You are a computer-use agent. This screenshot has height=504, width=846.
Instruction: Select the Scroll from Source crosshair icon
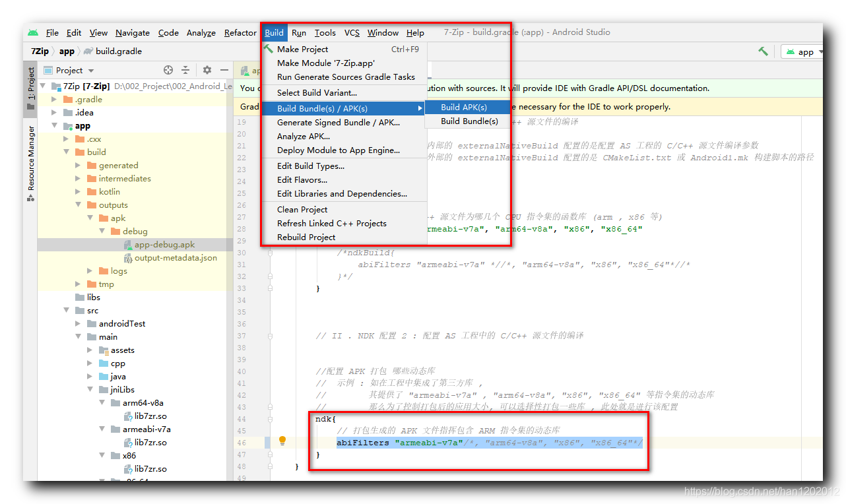pyautogui.click(x=168, y=70)
